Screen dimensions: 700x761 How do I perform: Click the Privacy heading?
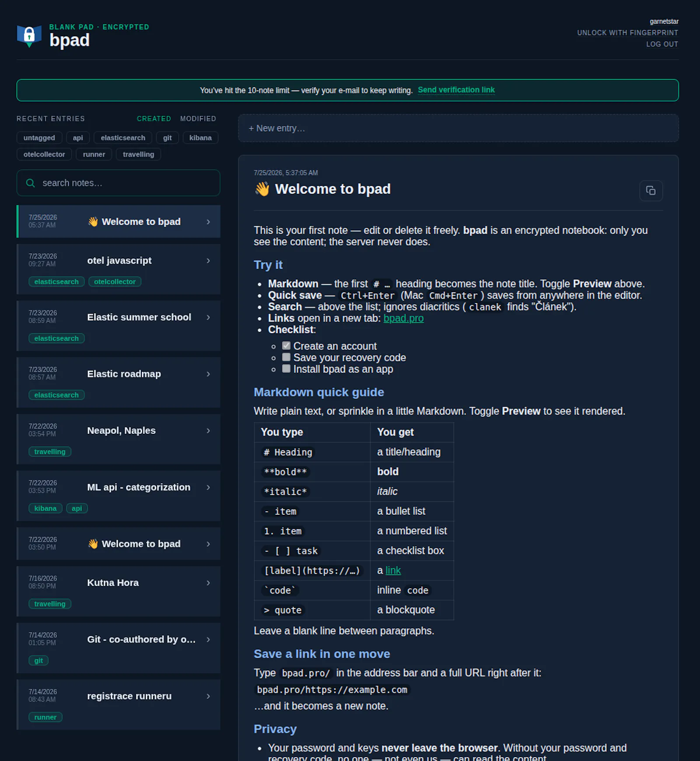pyautogui.click(x=275, y=729)
